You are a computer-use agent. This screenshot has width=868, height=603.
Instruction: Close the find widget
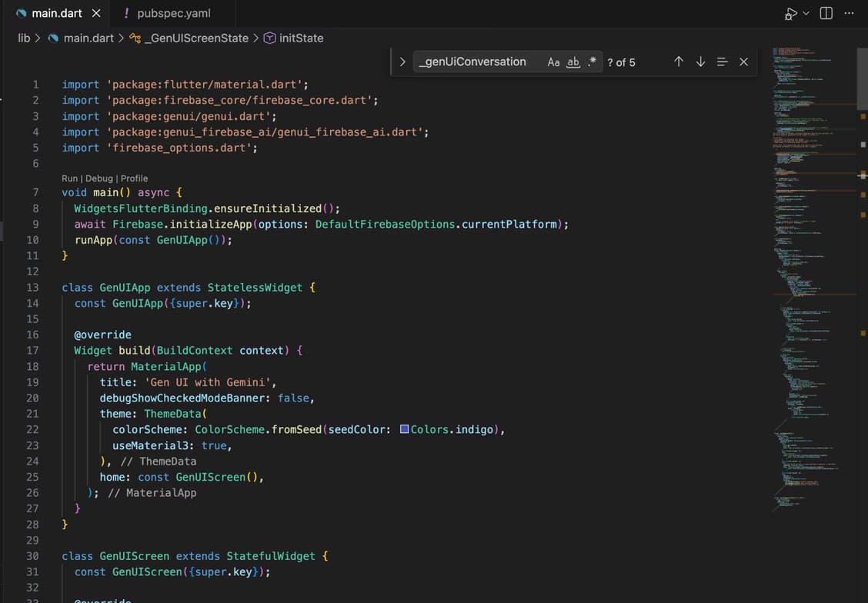click(744, 62)
